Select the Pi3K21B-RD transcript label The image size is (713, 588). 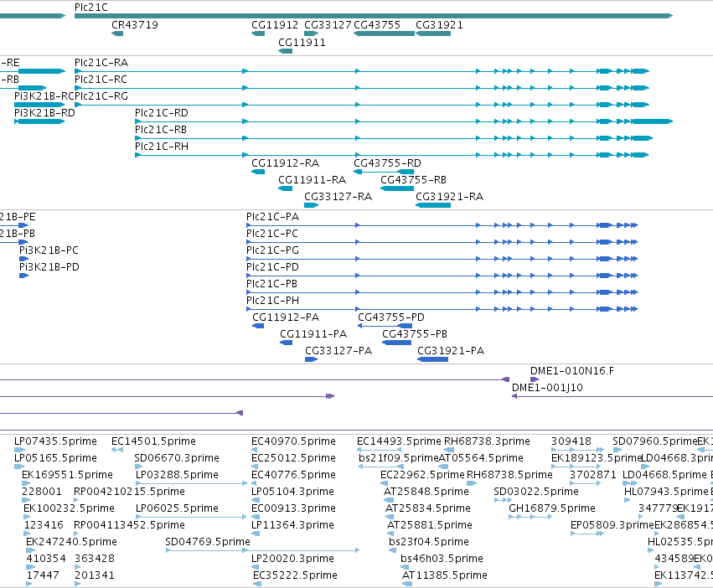click(x=44, y=113)
